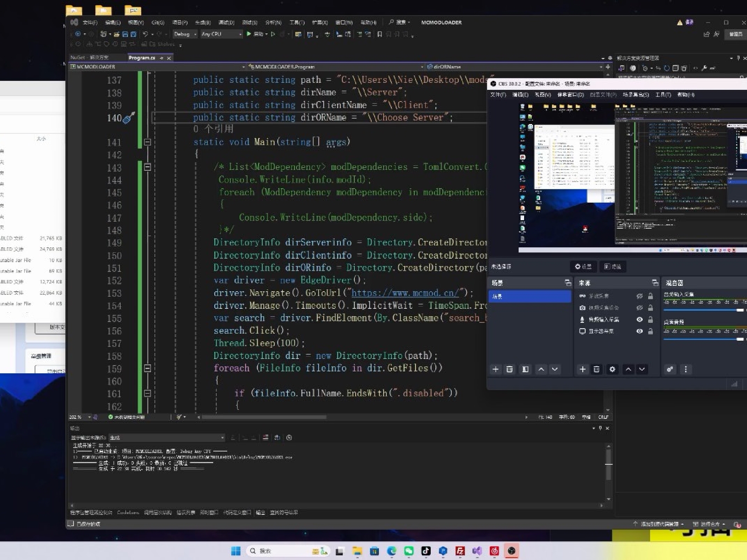Viewport: 747px width, 560px height.
Task: Clear all output with the Output panel icon
Action: (265, 437)
